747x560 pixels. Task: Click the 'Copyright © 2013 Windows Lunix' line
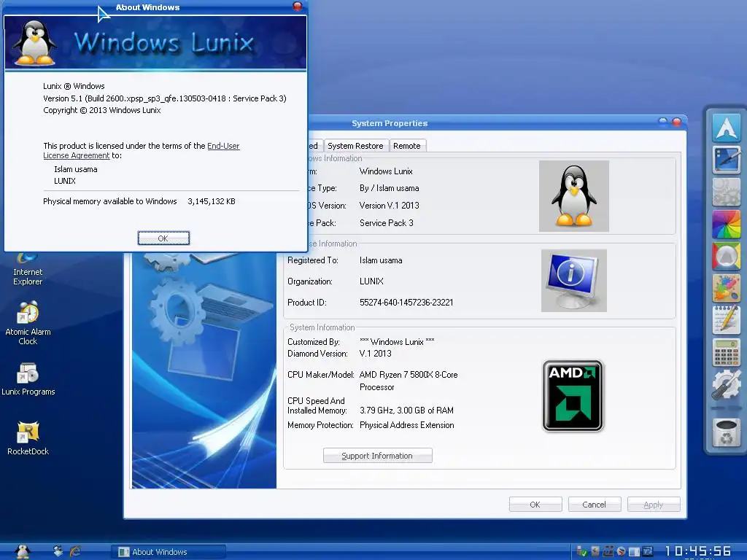click(102, 111)
